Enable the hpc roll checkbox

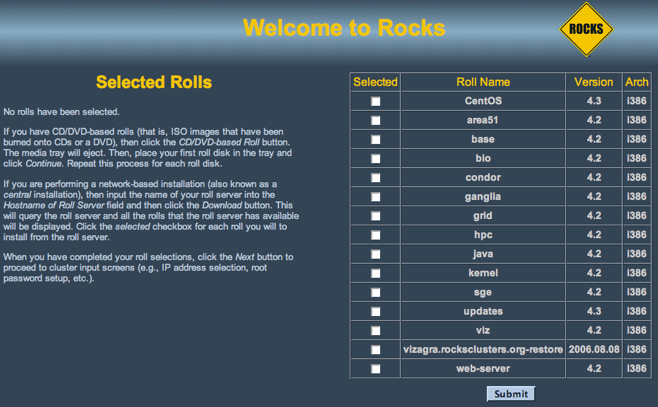coord(376,235)
